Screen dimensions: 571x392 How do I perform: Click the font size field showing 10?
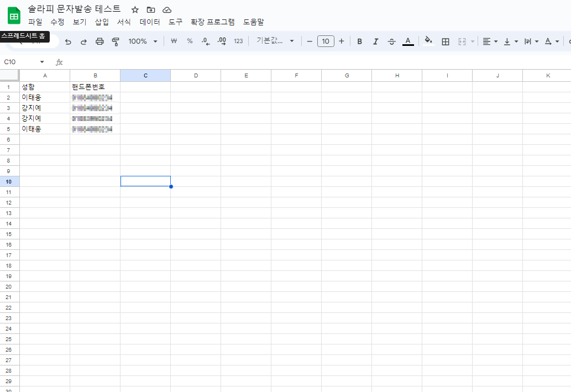[326, 41]
